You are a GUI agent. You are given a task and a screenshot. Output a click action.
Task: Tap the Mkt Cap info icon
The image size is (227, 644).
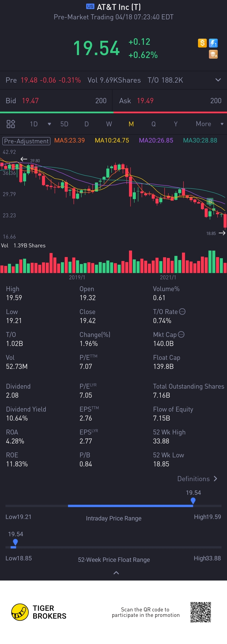pos(181,334)
